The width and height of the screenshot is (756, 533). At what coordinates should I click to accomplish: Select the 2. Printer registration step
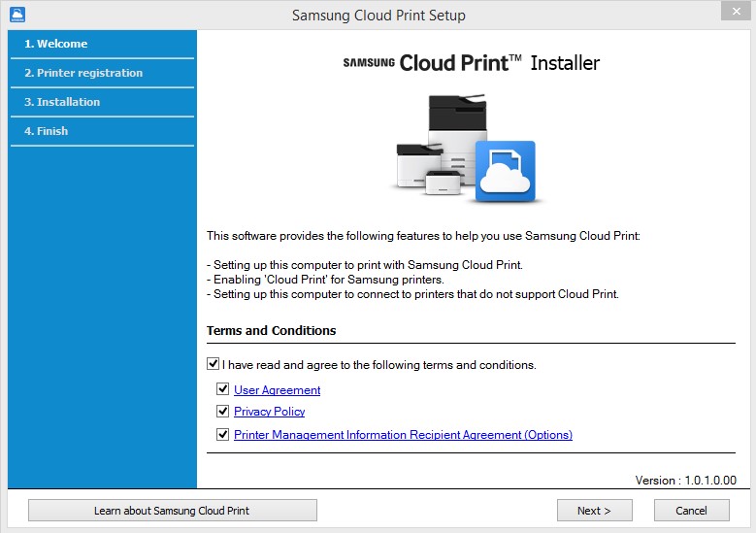point(102,73)
